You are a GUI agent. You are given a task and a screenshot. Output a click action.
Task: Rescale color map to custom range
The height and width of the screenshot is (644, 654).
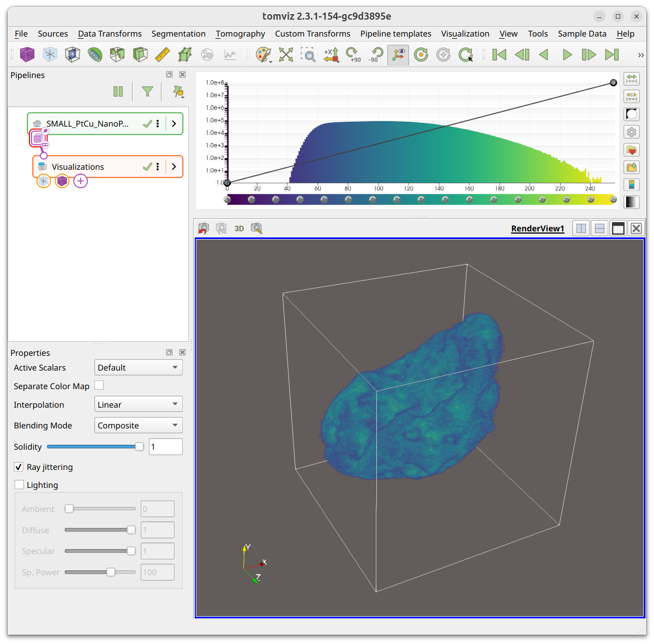click(x=632, y=97)
